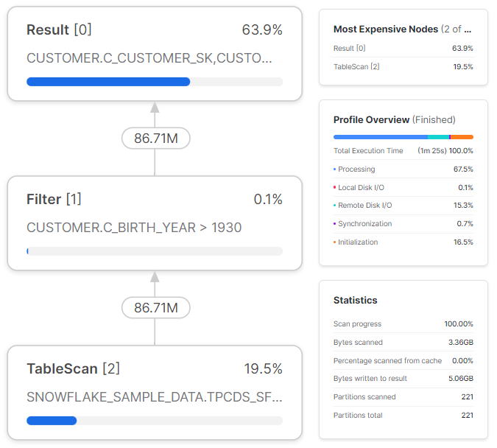Click the Processing row in Profile Overview
Screen dimensions: 497x448
point(403,169)
